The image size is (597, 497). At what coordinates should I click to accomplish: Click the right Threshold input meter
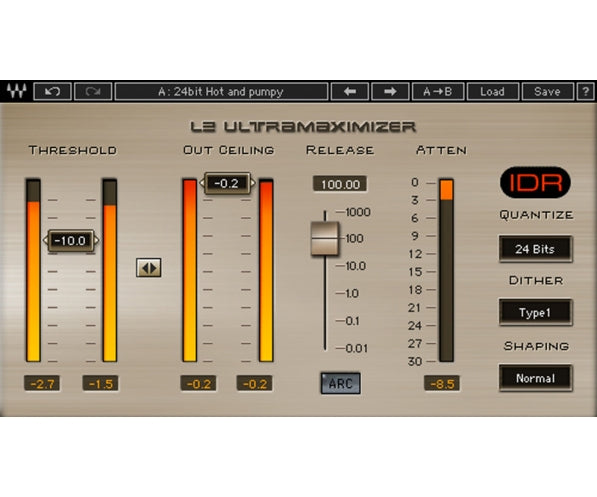[110, 270]
